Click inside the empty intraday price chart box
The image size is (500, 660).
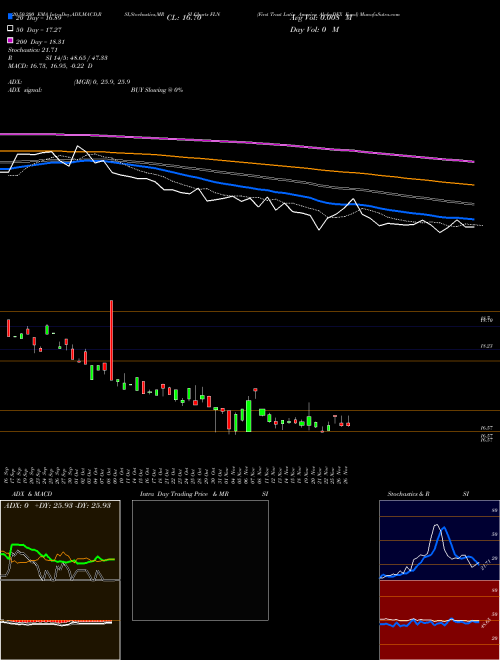[x=200, y=560]
